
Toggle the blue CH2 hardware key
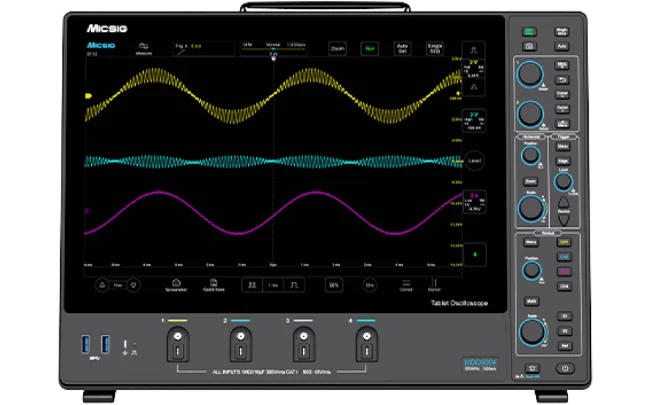pos(564,257)
